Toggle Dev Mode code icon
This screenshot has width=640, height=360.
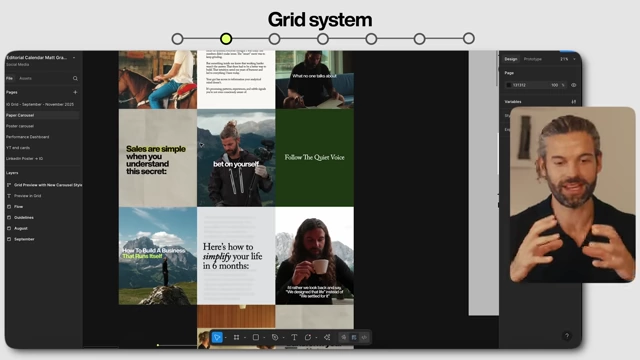point(364,337)
